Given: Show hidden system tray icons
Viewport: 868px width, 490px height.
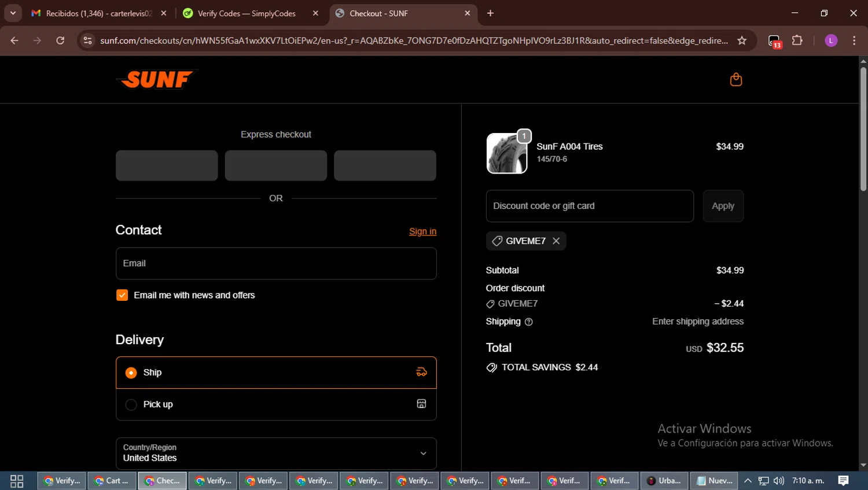Looking at the screenshot, I should pyautogui.click(x=748, y=481).
